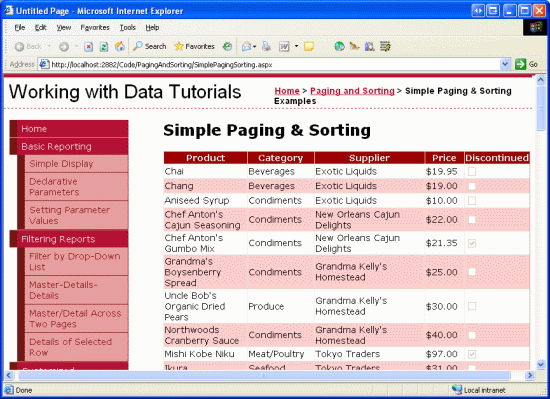Expand the Edit with Word dropdown arrow

[x=296, y=46]
